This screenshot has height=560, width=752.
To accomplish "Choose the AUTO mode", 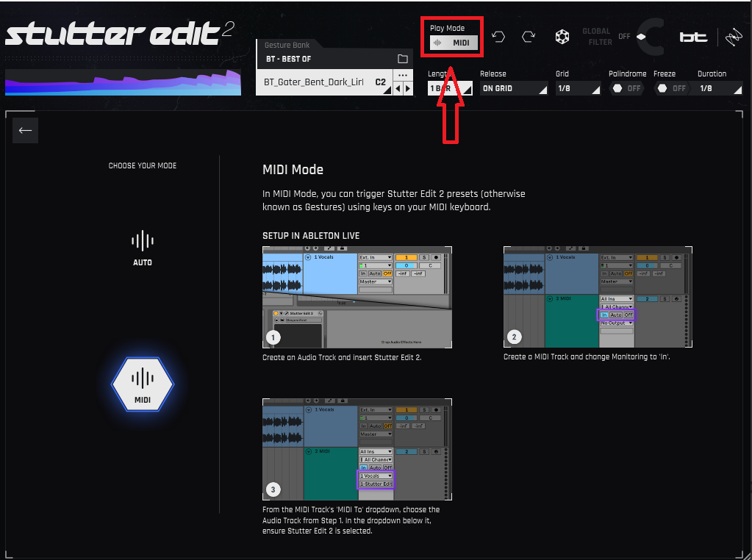I will coord(143,249).
